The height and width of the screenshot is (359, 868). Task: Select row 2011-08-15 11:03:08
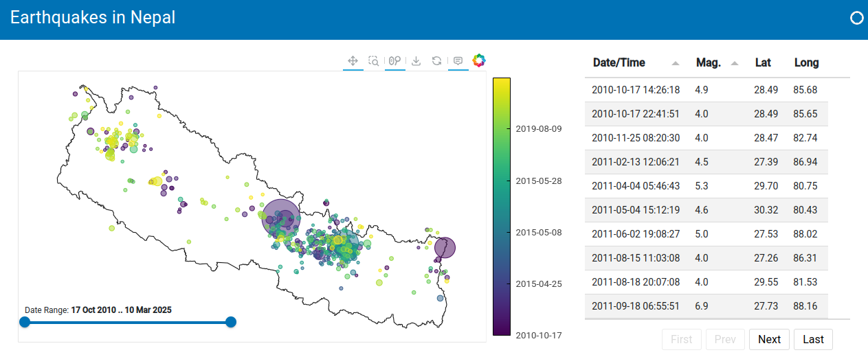706,258
